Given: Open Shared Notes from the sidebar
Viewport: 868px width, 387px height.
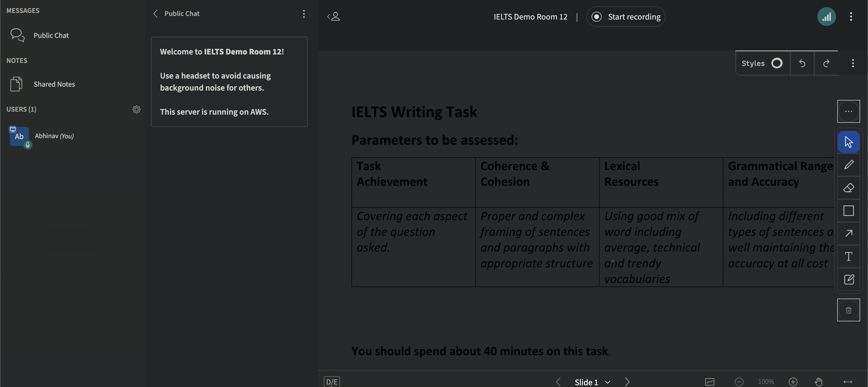Looking at the screenshot, I should click(x=54, y=84).
